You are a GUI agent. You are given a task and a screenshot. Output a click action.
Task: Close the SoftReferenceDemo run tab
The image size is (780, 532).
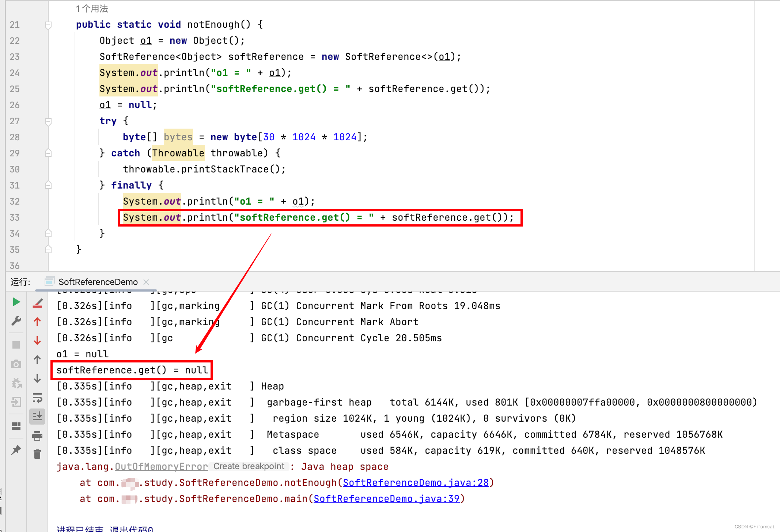click(x=146, y=282)
